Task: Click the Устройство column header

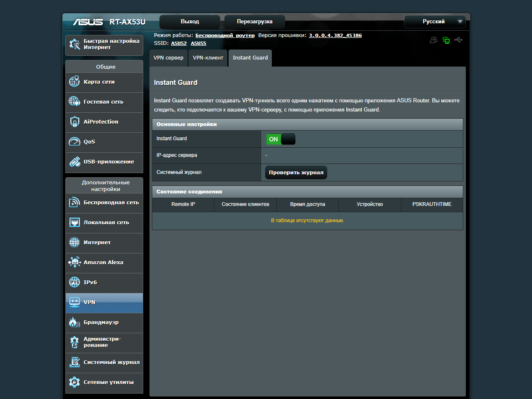Action: click(370, 204)
